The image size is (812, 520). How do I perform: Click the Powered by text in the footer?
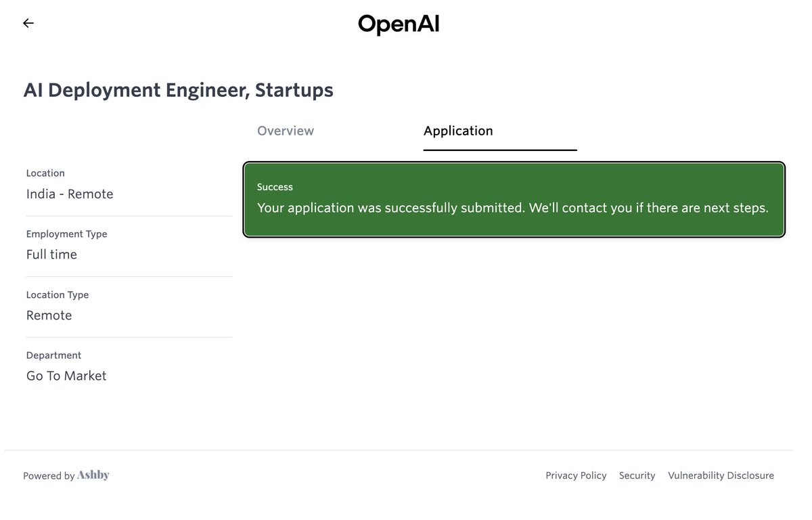click(49, 476)
